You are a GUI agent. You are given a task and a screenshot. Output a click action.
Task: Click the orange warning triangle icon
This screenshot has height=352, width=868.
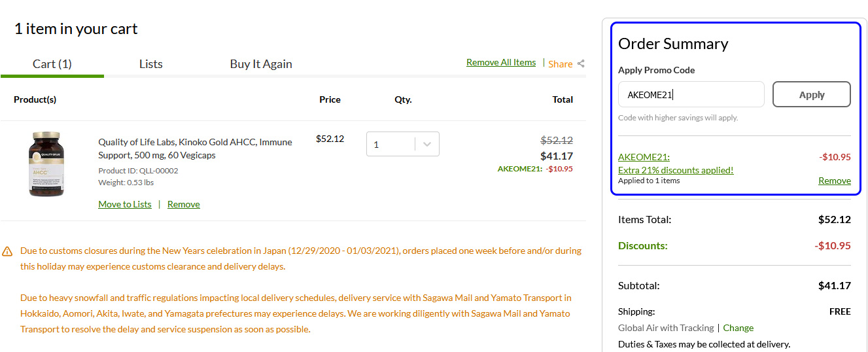coord(7,251)
